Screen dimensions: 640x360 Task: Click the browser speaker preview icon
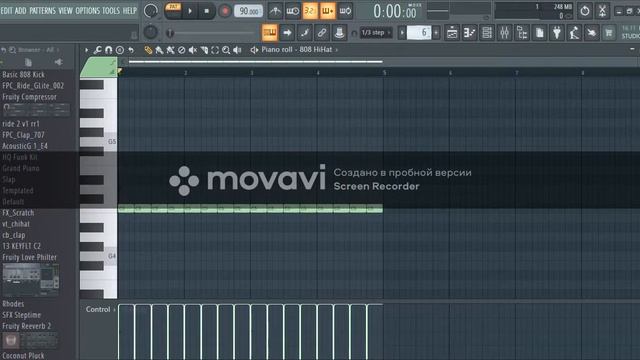(x=58, y=62)
